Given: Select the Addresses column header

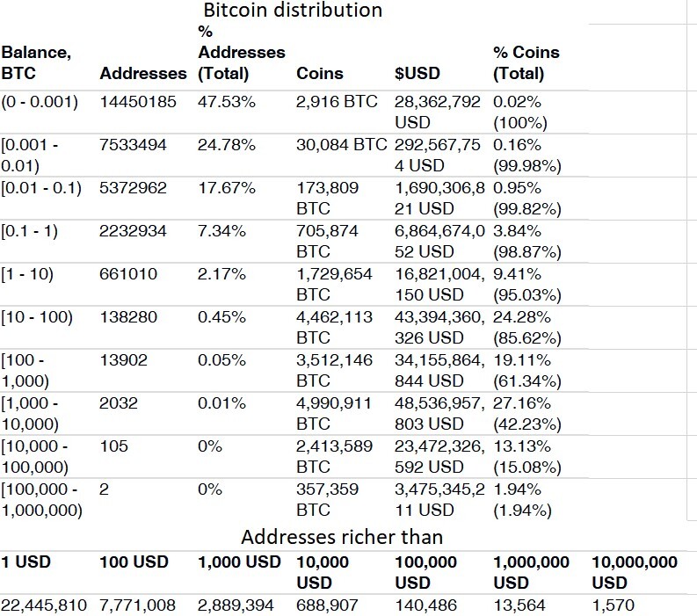Looking at the screenshot, I should 143,73.
